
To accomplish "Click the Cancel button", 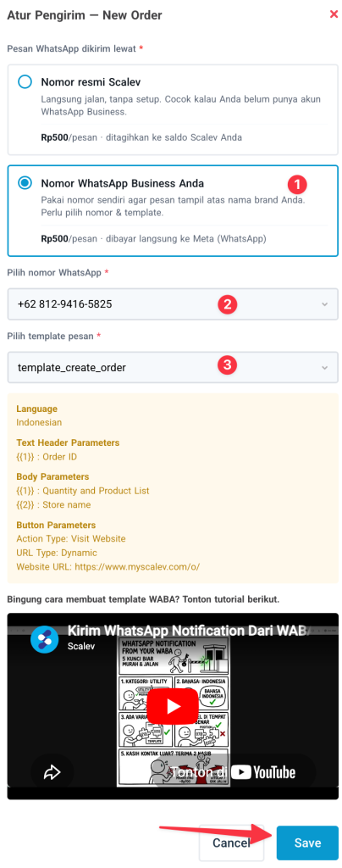I will 231,843.
